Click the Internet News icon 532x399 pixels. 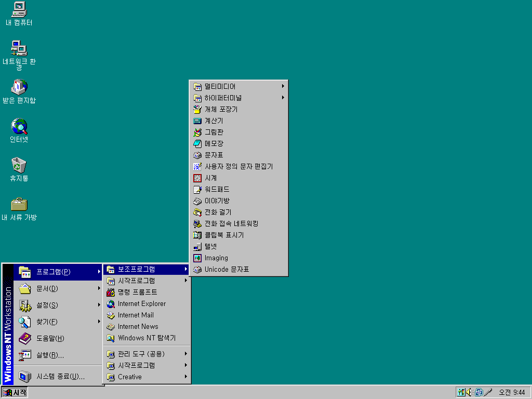tap(111, 327)
